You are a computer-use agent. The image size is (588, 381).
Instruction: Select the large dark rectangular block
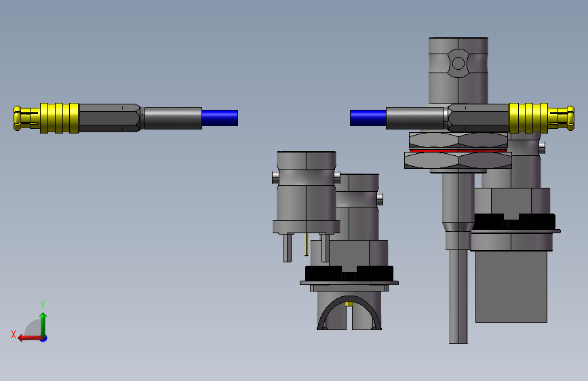[x=511, y=287]
